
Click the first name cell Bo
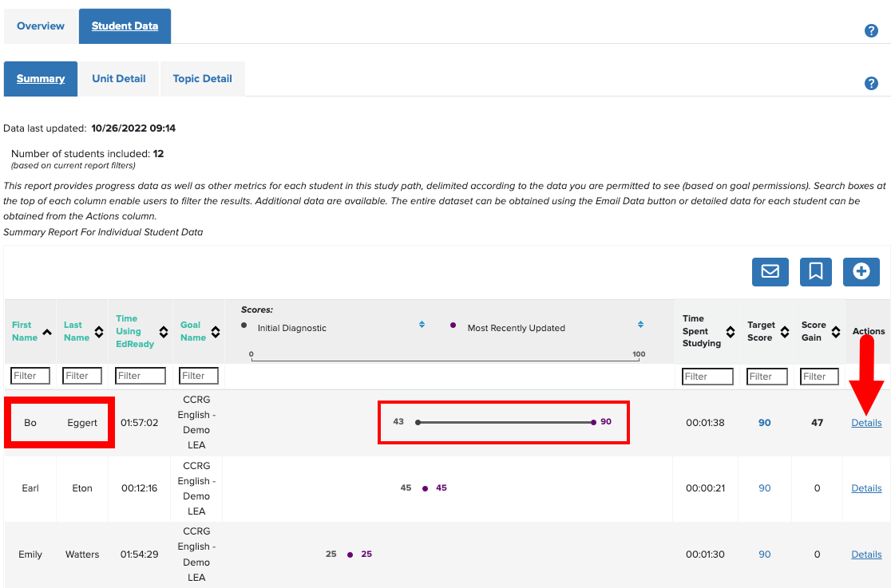coord(30,423)
